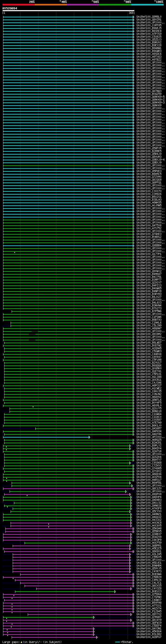
Task: Select the UniRef100_A9SDC6 label
Action: coord(149,54)
